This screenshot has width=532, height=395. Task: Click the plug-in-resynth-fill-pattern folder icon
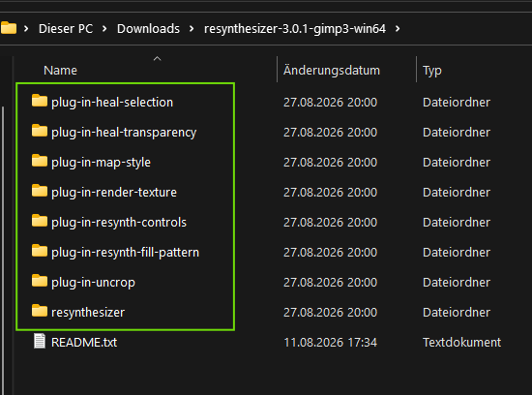(40, 251)
